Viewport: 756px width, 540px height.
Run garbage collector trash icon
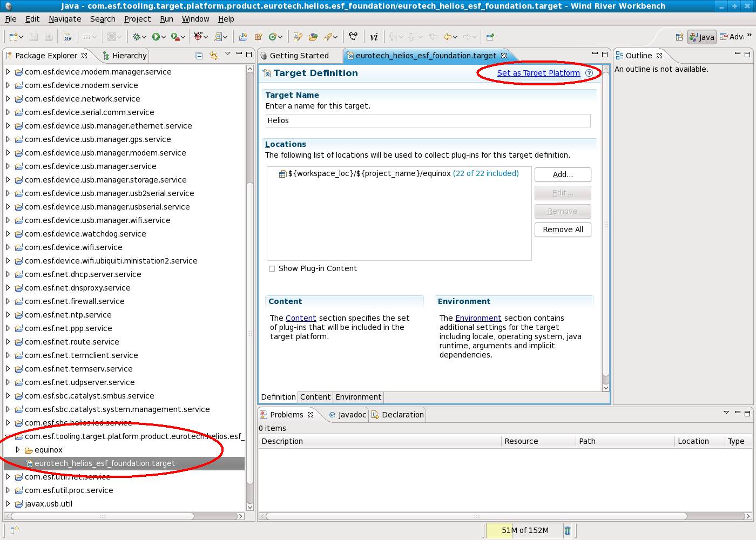click(x=568, y=530)
